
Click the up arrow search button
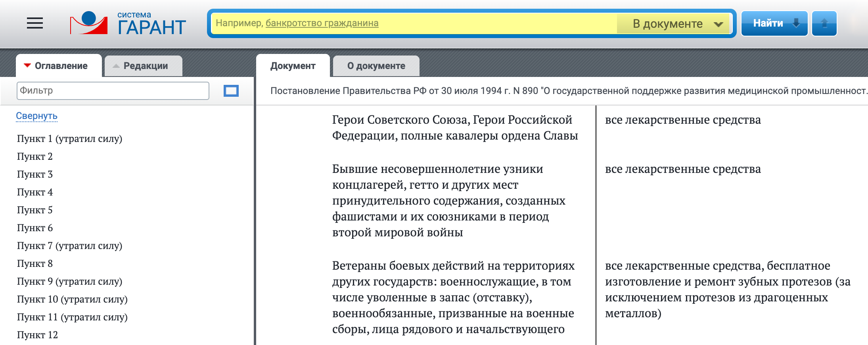(824, 23)
